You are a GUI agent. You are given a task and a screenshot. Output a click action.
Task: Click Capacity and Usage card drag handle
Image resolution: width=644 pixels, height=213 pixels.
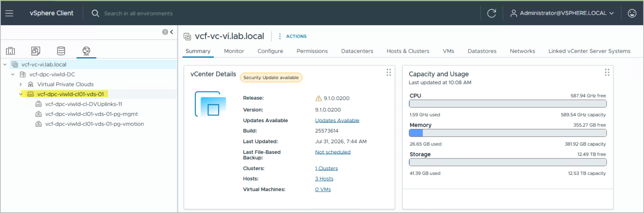[x=607, y=72]
